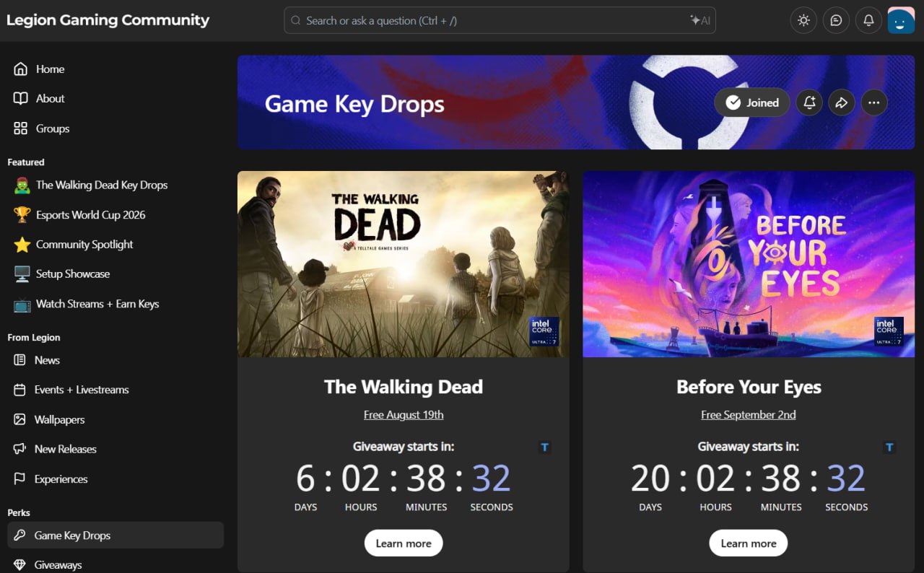Click the T icon on Before Your Eyes countdown
Image resolution: width=924 pixels, height=573 pixels.
coord(890,447)
